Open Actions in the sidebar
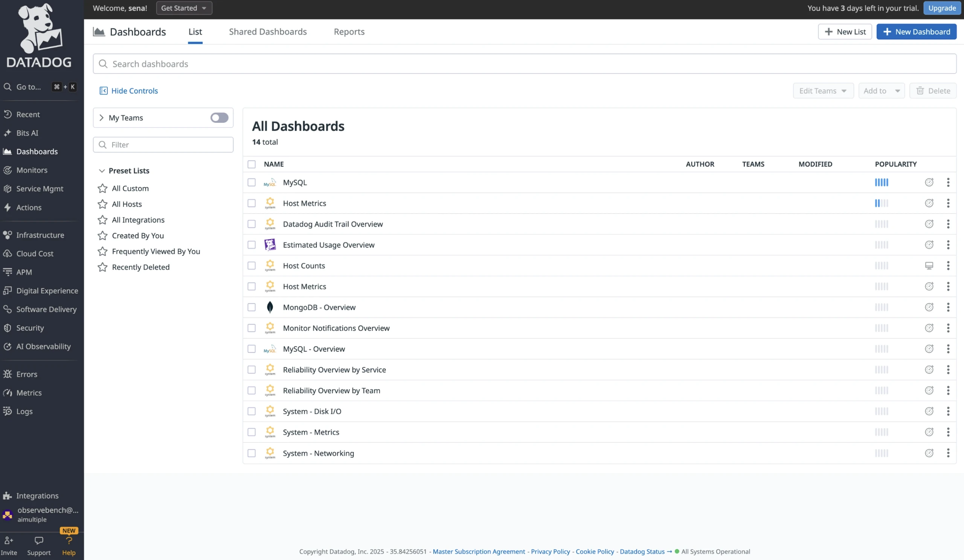 pyautogui.click(x=29, y=208)
